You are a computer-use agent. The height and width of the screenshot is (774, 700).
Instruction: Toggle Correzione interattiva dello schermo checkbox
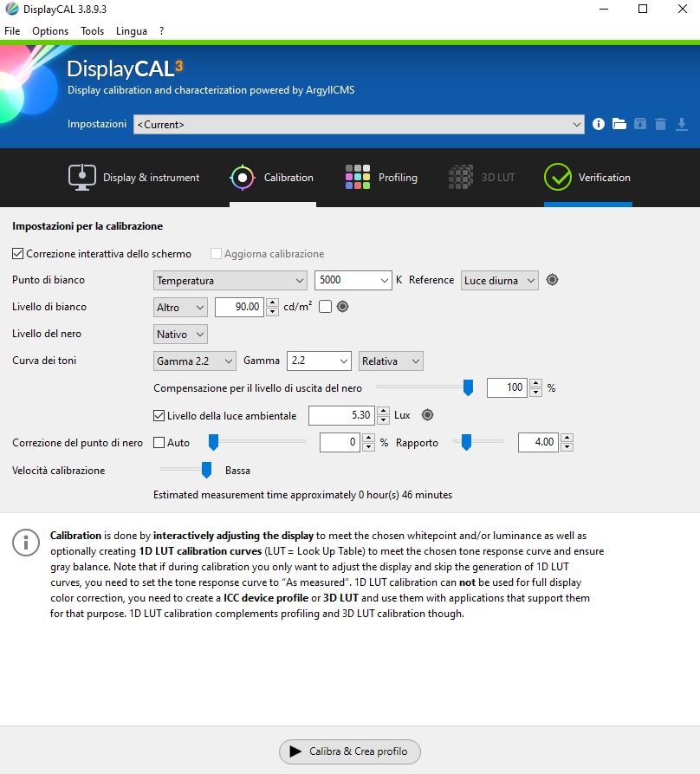17,254
